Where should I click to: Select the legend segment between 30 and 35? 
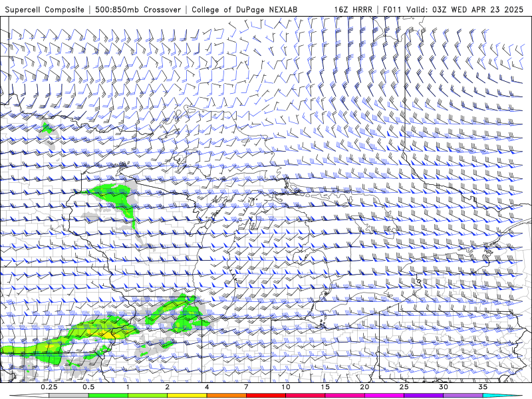click(x=463, y=396)
